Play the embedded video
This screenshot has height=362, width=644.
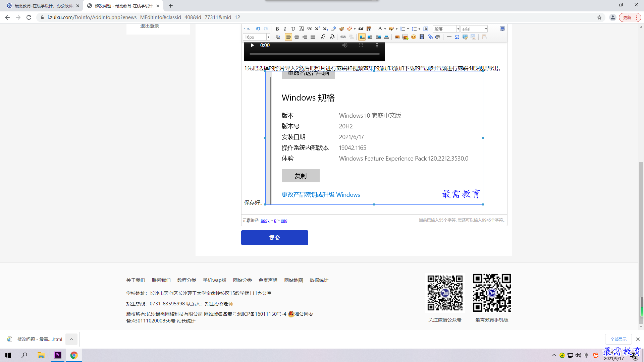tap(253, 45)
